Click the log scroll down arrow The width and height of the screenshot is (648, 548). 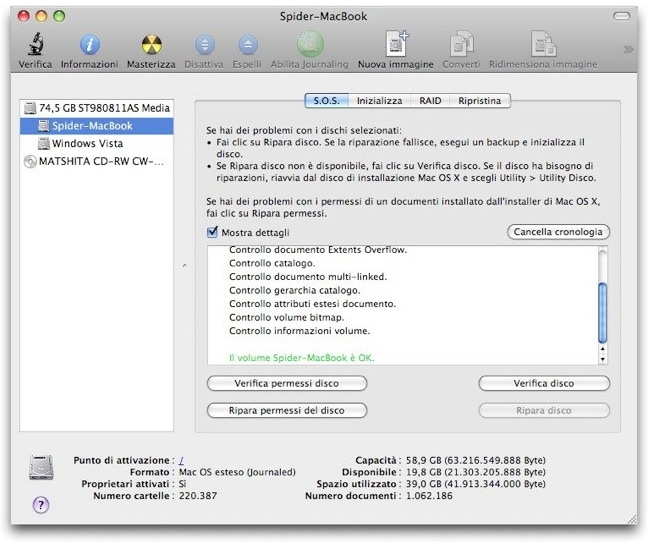pos(603,359)
